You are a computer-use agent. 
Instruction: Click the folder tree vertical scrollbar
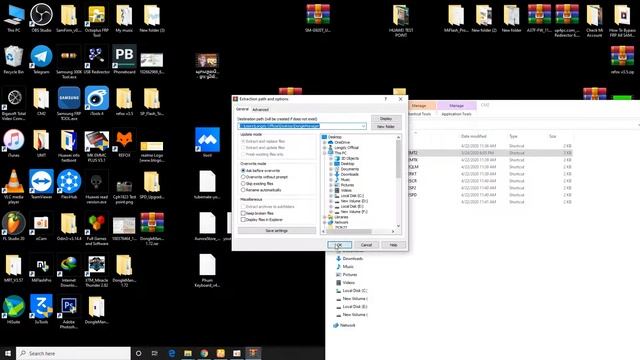(x=398, y=159)
